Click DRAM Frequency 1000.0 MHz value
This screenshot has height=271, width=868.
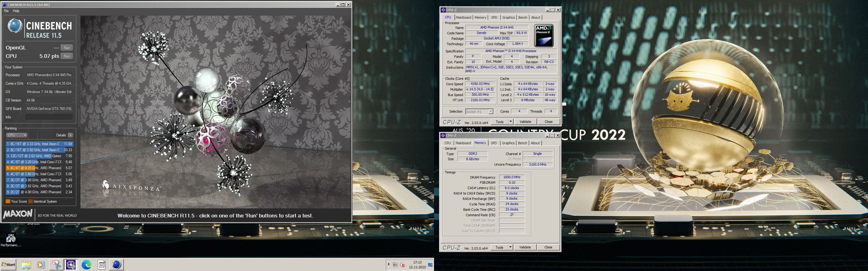click(x=511, y=177)
